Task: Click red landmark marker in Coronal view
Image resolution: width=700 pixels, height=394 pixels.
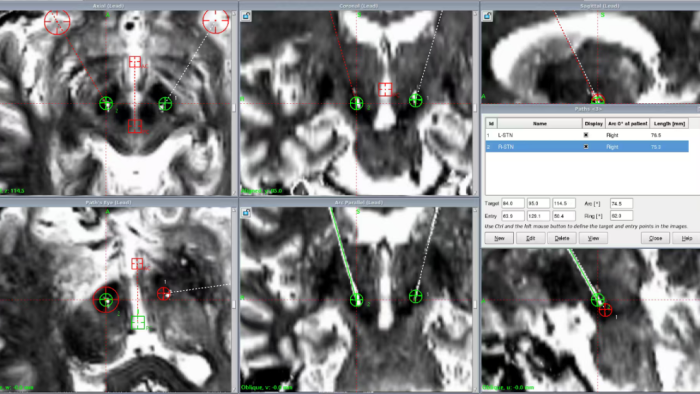Action: (x=385, y=89)
